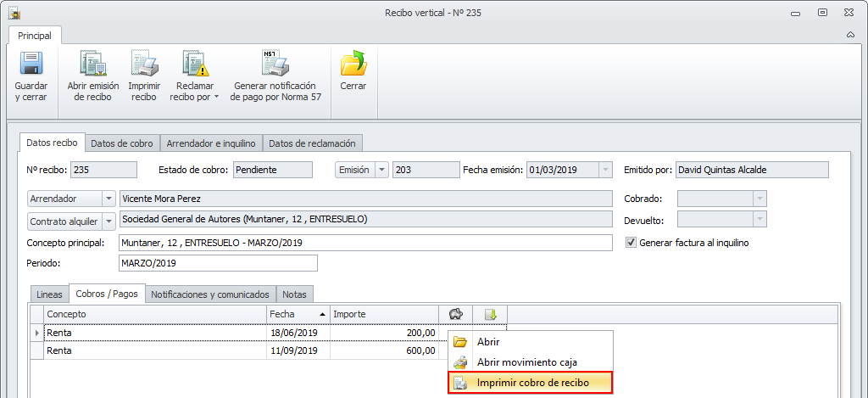The image size is (868, 398).
Task: Sort by Importe column header
Action: pyautogui.click(x=384, y=314)
